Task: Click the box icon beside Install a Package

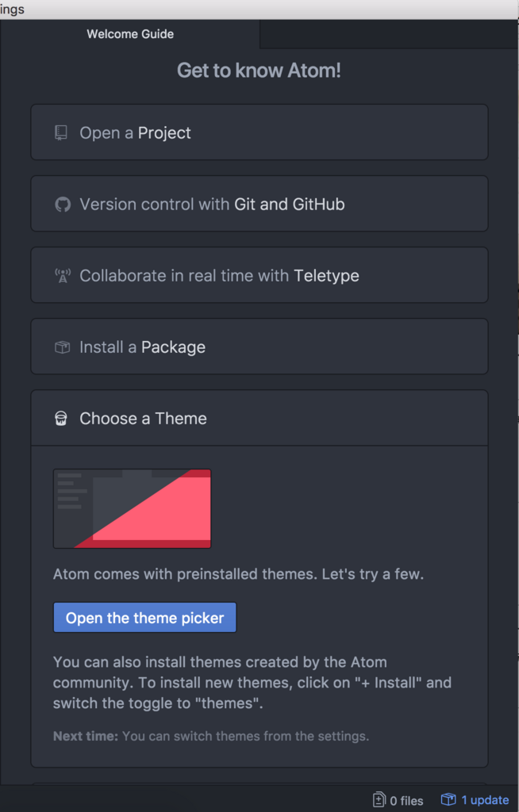Action: 62,347
